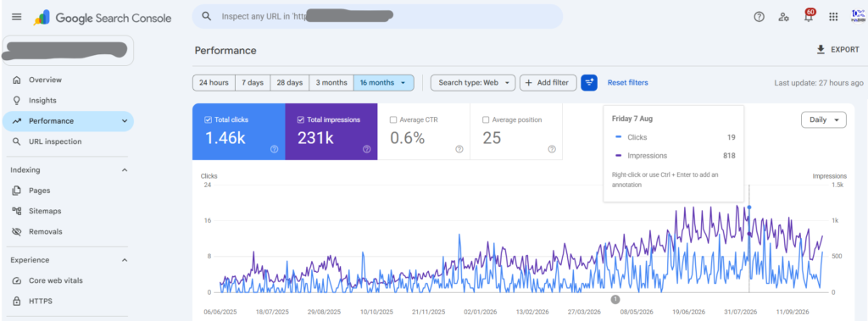
Task: Uncheck the Total impressions checkbox
Action: [301, 119]
